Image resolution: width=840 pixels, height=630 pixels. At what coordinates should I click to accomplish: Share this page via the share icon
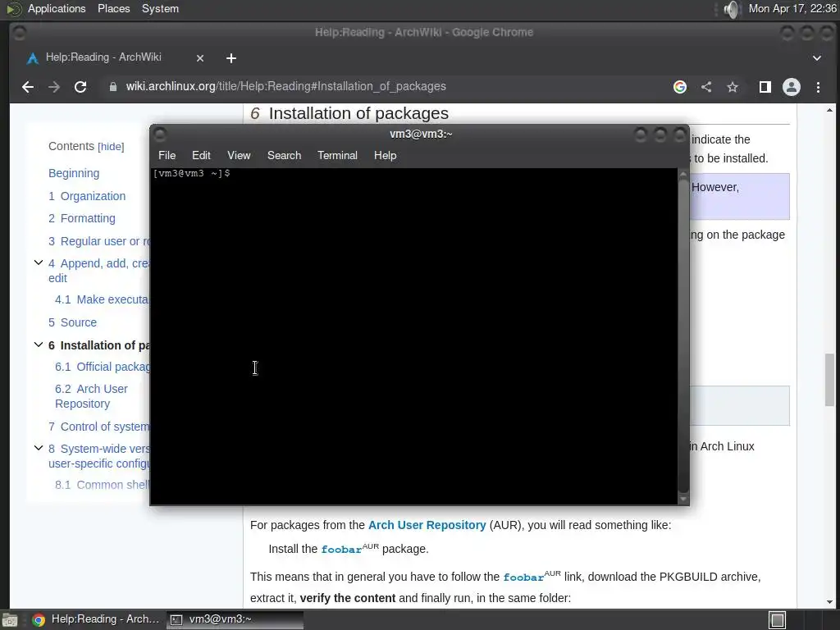(706, 87)
